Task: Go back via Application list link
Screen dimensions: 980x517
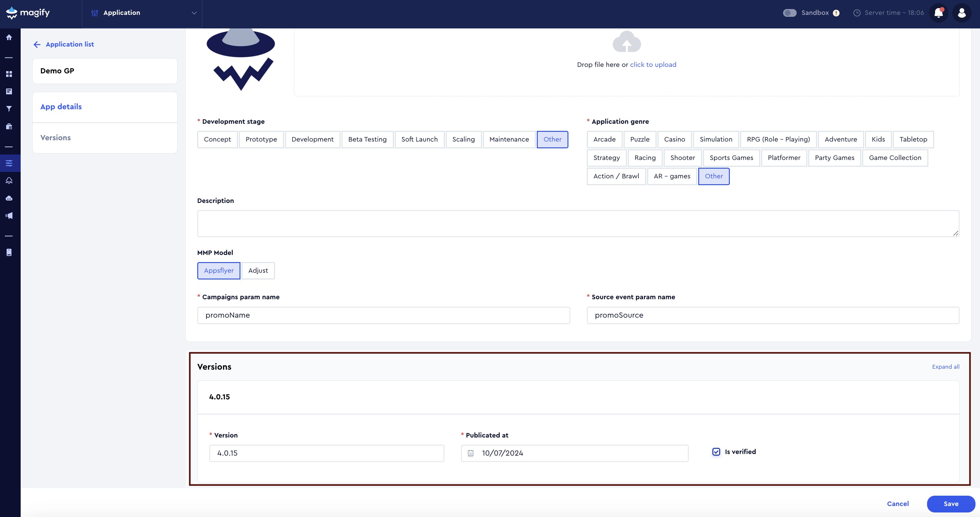Action: pyautogui.click(x=70, y=44)
